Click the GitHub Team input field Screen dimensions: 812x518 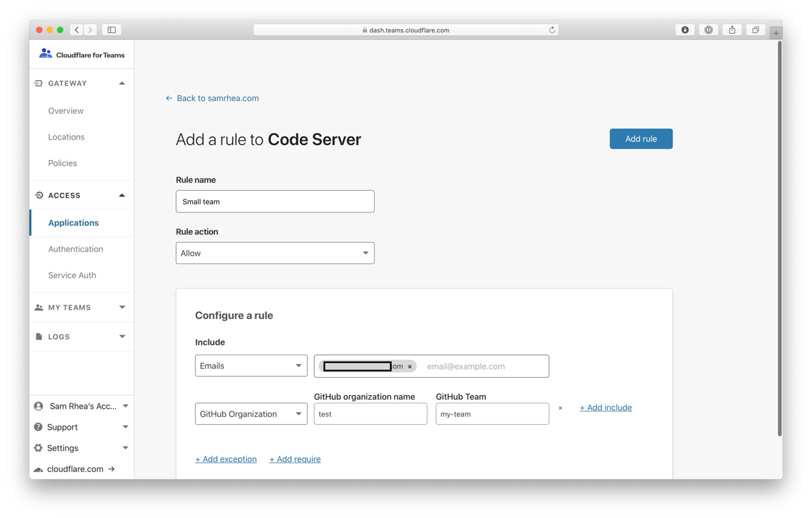[x=493, y=414]
